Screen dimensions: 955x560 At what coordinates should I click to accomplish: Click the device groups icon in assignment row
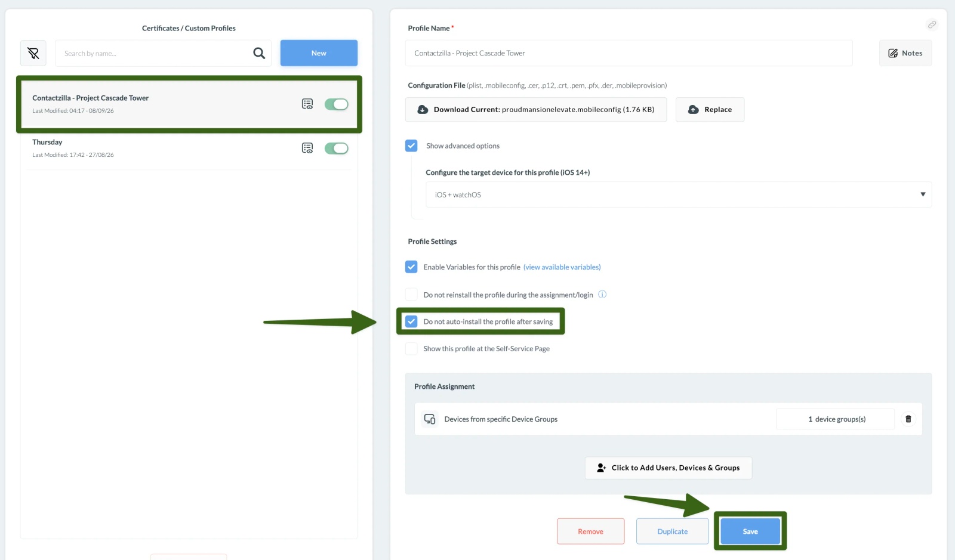click(429, 419)
